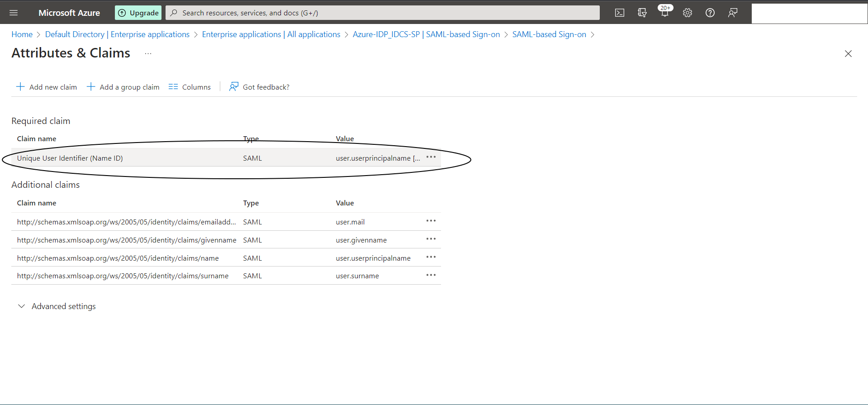Click the user.surname value cell
The height and width of the screenshot is (405, 868).
(357, 276)
